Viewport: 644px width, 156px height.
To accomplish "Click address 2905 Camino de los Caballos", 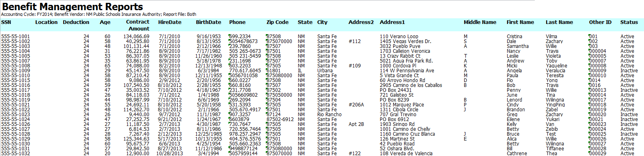I will (x=411, y=85).
